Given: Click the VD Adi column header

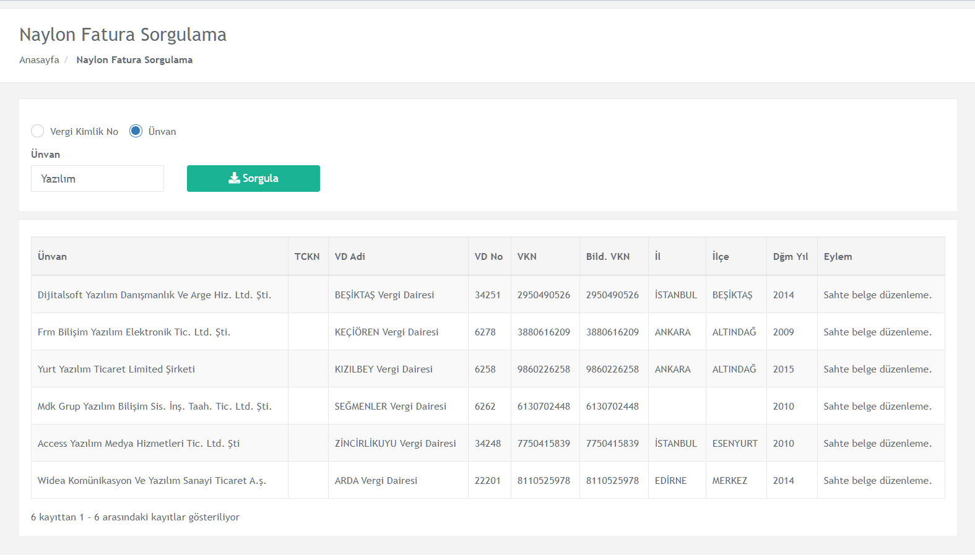Looking at the screenshot, I should coord(398,256).
